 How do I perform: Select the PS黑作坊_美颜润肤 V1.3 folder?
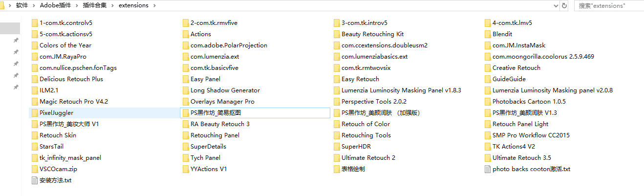click(520, 113)
